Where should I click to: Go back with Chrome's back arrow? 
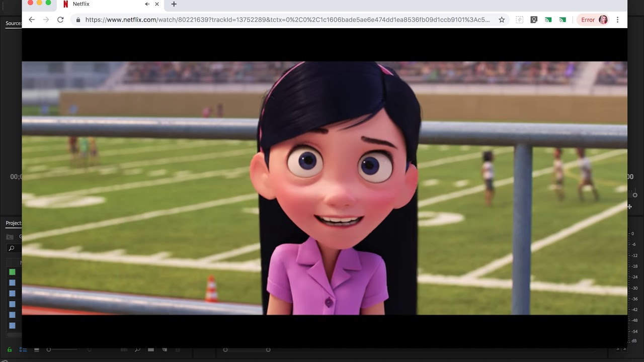point(32,20)
